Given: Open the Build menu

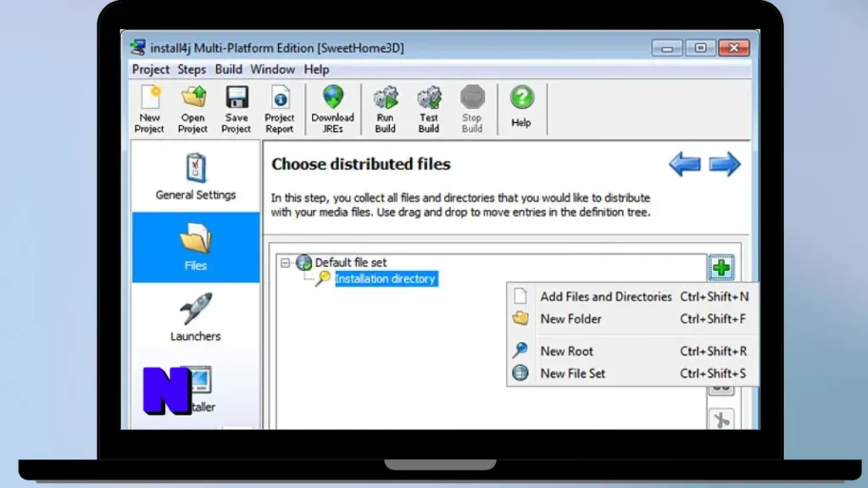Looking at the screenshot, I should 229,69.
